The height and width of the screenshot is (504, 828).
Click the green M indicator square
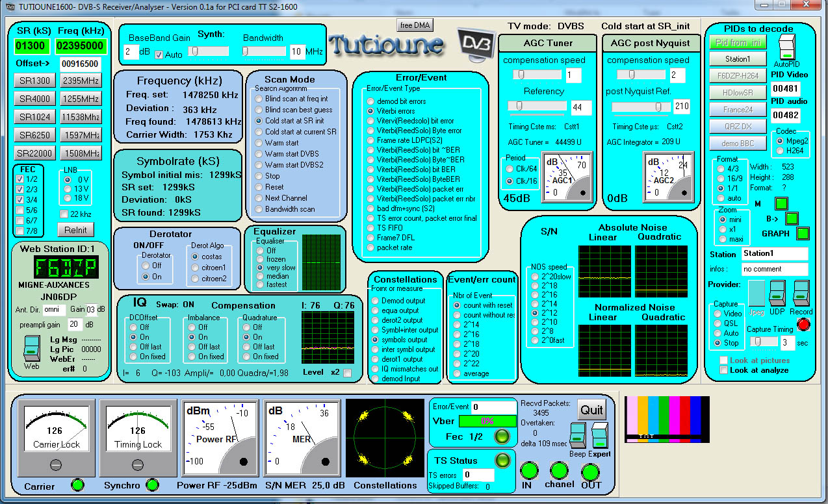(781, 204)
